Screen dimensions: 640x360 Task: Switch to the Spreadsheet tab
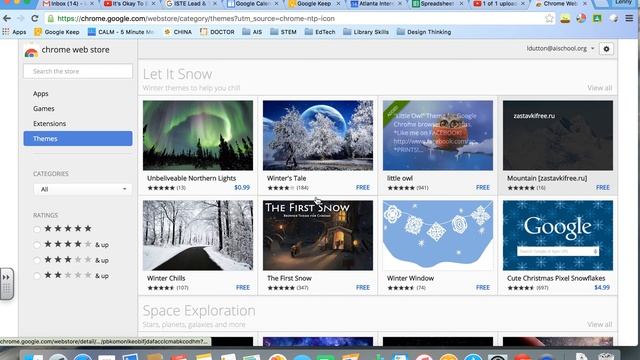pyautogui.click(x=438, y=4)
